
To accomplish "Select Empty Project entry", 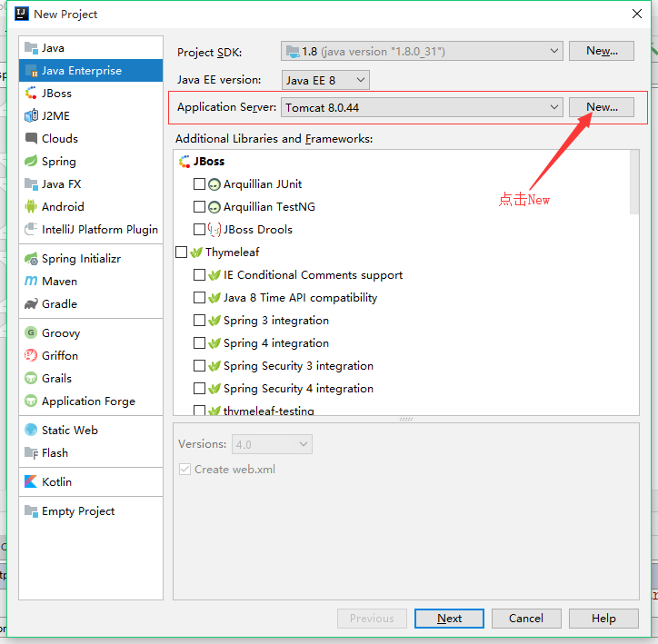I will coord(91,510).
